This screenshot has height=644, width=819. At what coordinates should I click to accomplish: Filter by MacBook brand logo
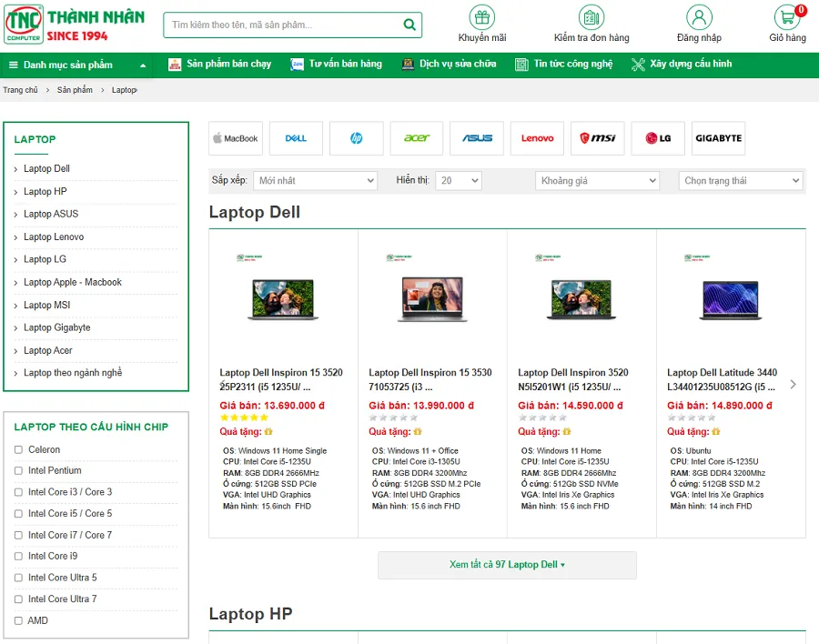tap(236, 138)
